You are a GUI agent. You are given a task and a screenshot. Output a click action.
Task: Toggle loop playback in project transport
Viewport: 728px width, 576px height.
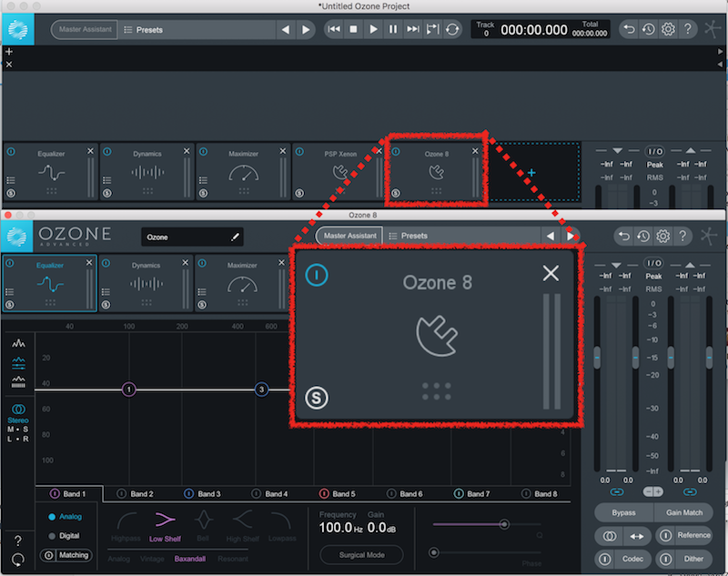point(452,29)
